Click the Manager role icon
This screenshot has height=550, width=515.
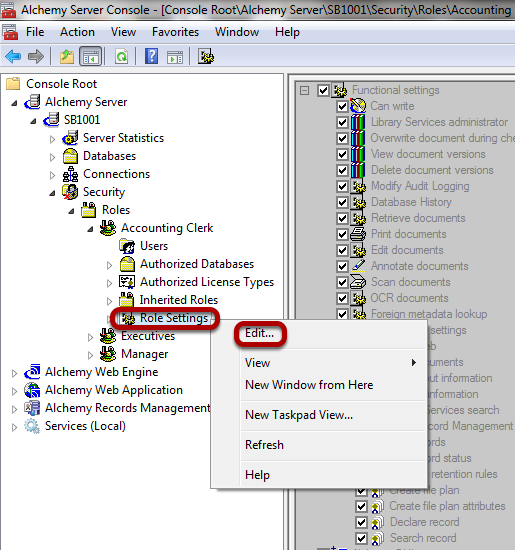point(108,354)
